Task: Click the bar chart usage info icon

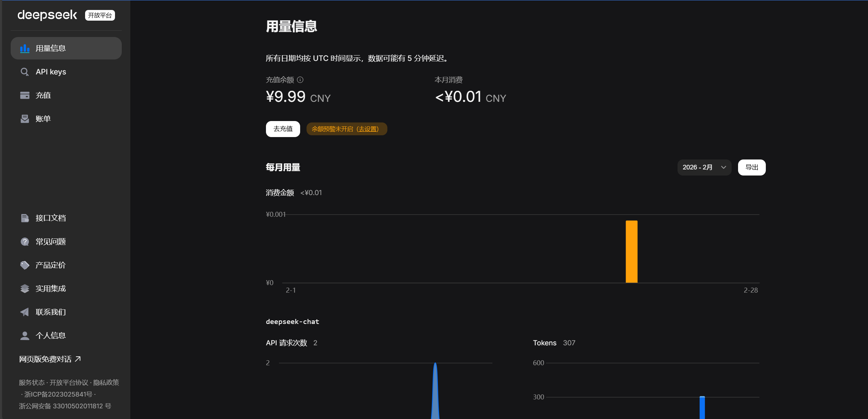Action: point(25,48)
